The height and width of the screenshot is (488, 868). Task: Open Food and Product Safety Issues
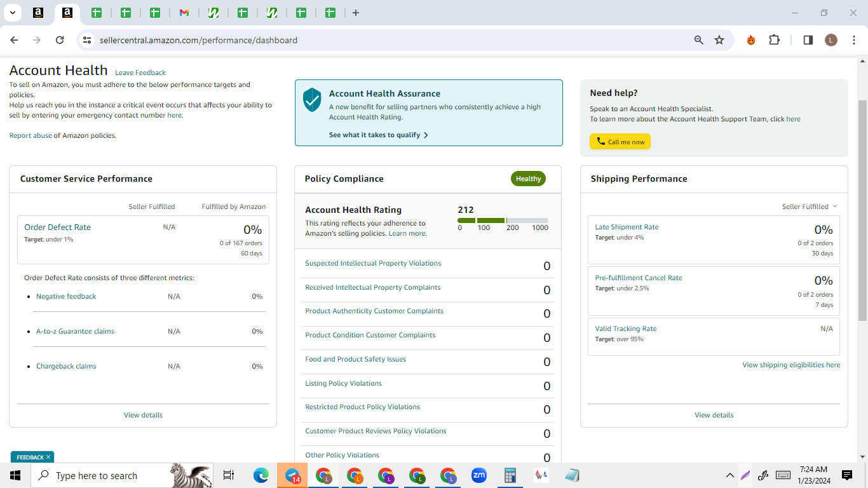click(x=355, y=359)
